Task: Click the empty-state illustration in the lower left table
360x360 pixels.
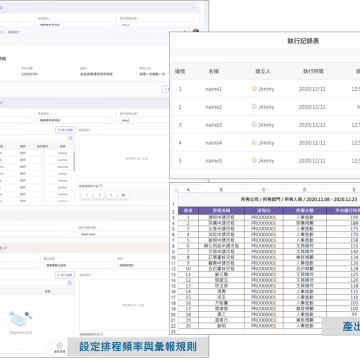Action: (x=21, y=318)
